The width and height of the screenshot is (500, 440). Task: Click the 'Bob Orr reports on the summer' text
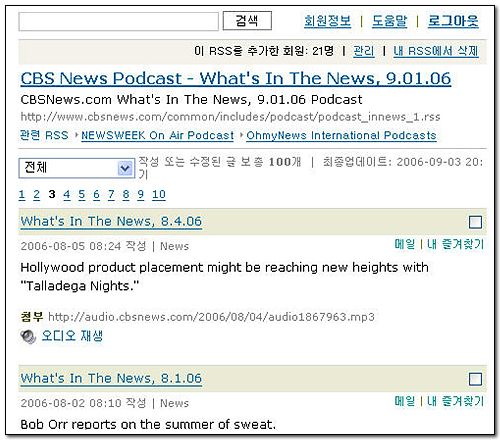(x=148, y=424)
